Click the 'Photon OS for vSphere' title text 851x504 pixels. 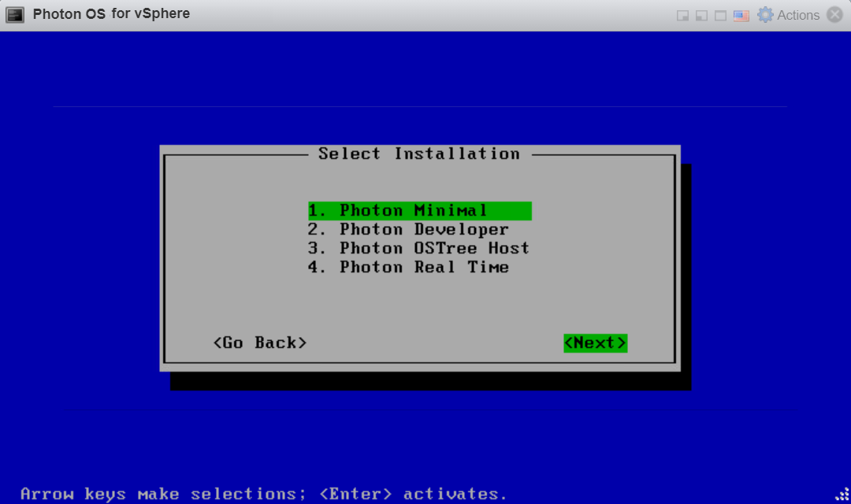click(x=111, y=14)
